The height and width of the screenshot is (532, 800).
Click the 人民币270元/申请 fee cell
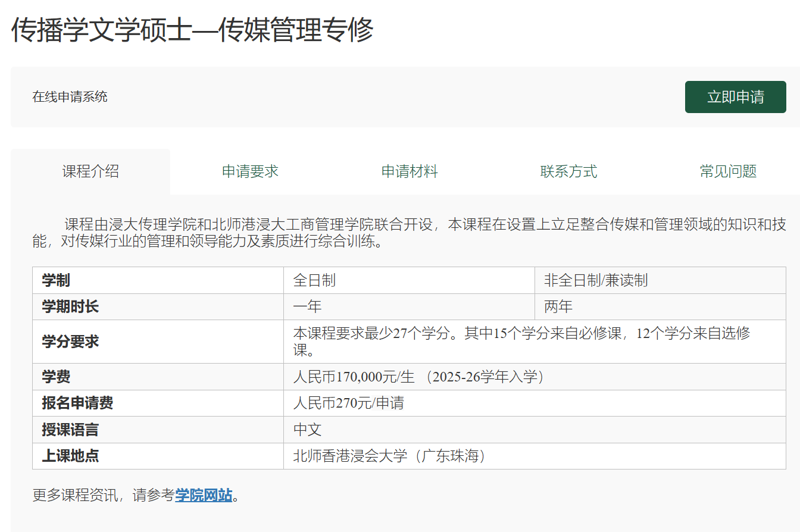[535, 403]
